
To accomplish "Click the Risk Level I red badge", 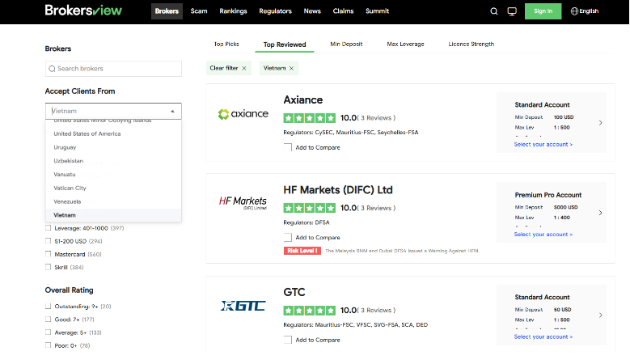I will (x=302, y=251).
